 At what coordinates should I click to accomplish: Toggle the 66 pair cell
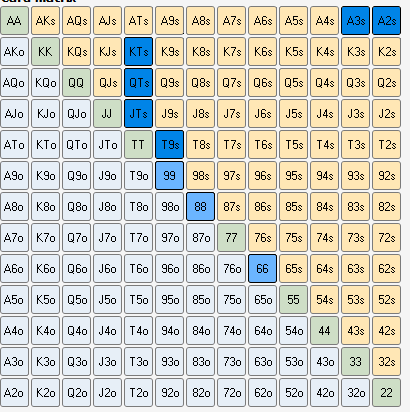(262, 269)
